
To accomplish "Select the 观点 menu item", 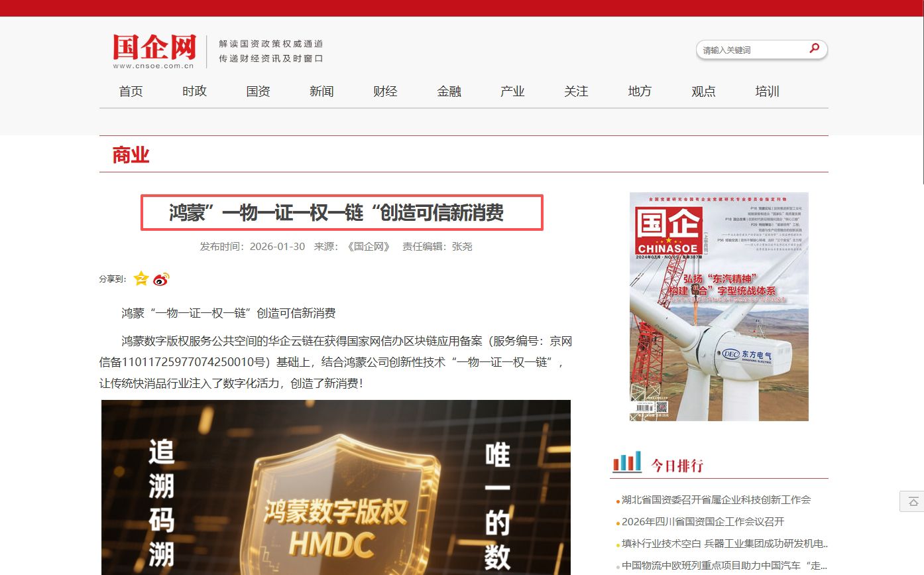I will point(703,92).
